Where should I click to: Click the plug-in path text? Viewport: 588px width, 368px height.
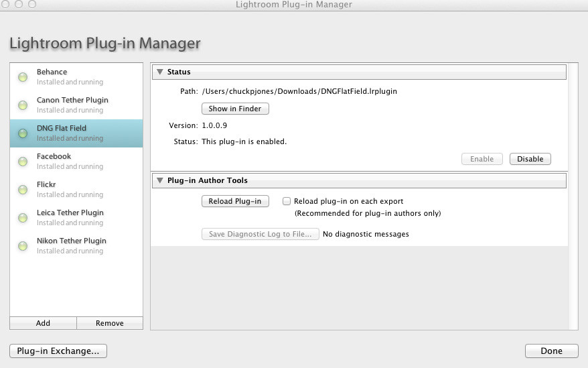pyautogui.click(x=299, y=91)
